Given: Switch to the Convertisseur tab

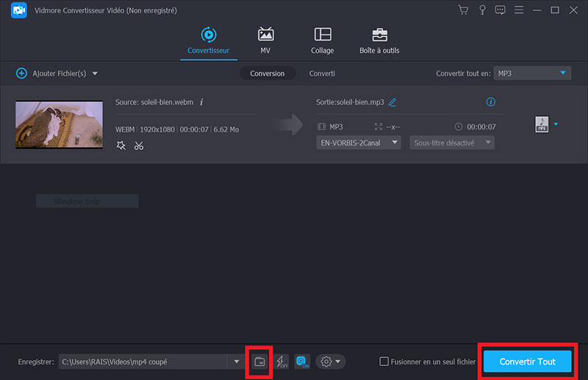Looking at the screenshot, I should coord(209,40).
